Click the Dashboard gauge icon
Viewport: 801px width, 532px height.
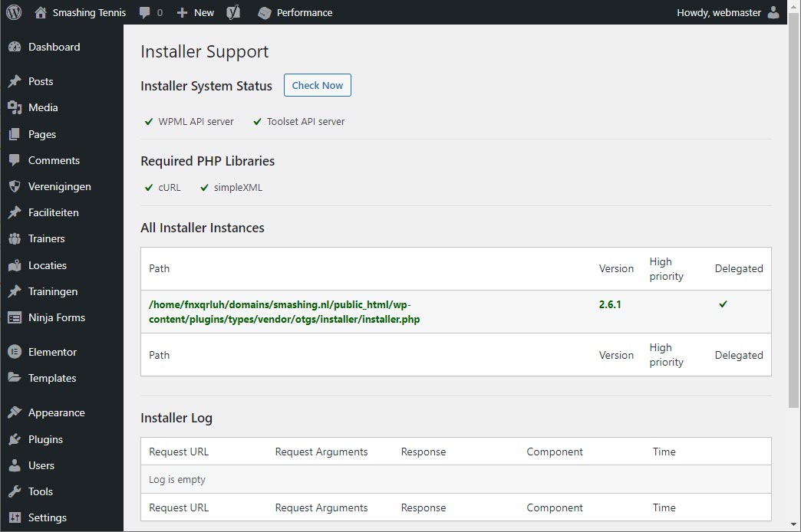[15, 47]
